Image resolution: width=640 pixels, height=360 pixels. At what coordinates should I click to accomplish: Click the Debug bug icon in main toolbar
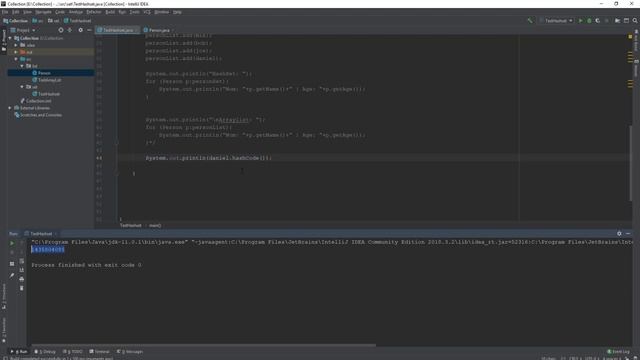(589, 20)
